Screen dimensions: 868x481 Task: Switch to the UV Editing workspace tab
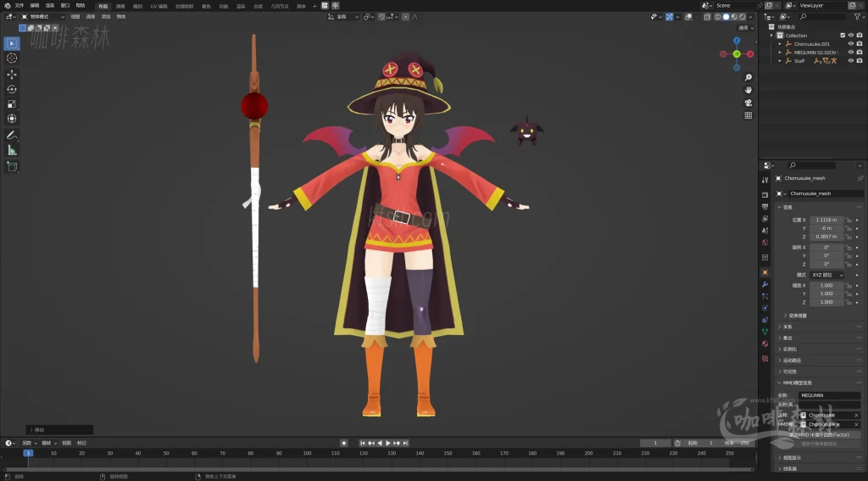pos(159,6)
